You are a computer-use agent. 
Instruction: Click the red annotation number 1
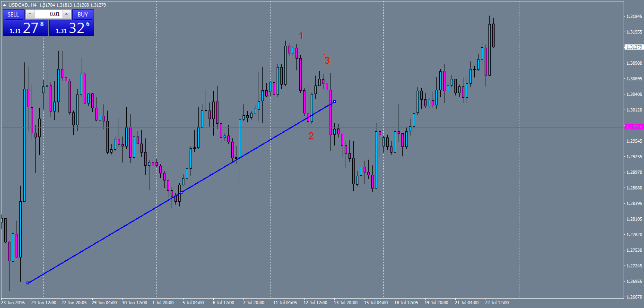pos(301,36)
